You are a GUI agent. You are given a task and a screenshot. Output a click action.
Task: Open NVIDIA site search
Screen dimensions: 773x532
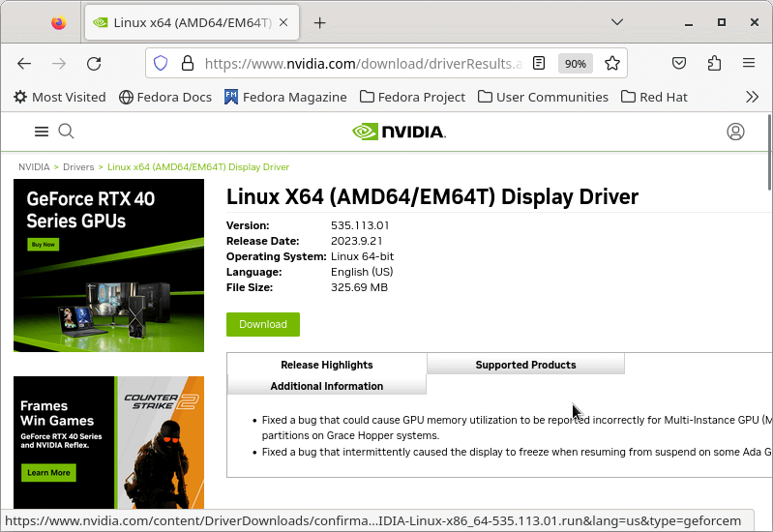(x=66, y=132)
